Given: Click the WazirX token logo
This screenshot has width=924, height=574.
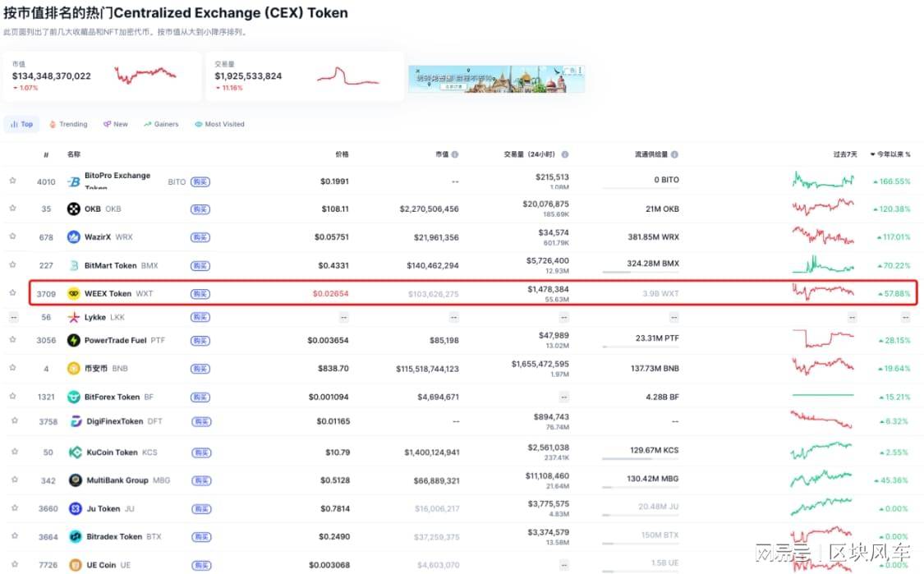Looking at the screenshot, I should 73,237.
